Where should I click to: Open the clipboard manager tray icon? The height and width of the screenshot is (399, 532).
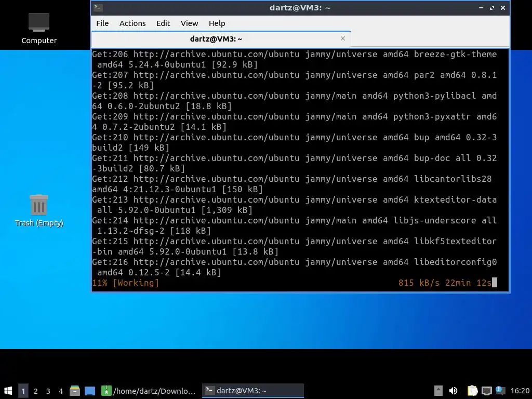point(472,391)
